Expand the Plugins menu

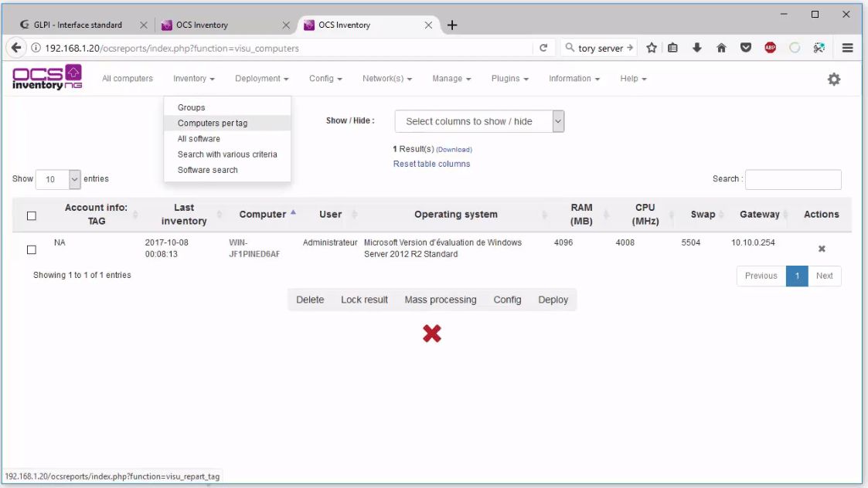[510, 79]
